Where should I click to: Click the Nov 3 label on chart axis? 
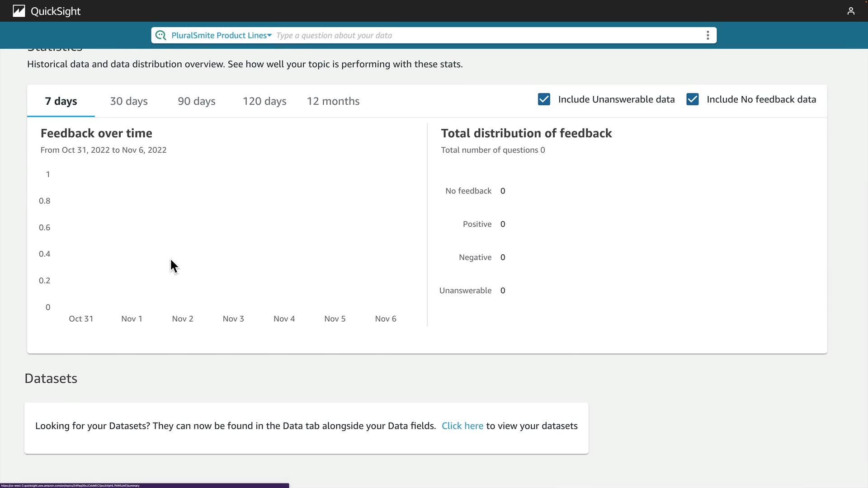click(x=233, y=319)
